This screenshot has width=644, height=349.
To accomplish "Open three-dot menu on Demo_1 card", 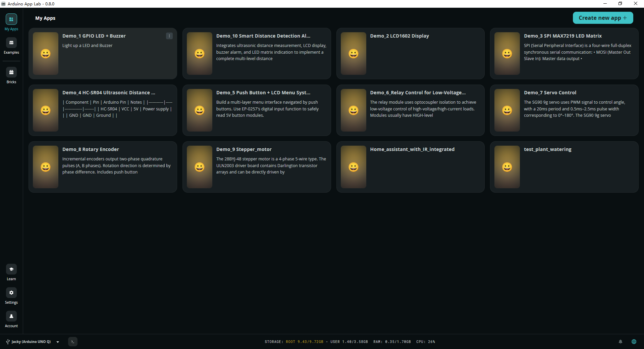I will 169,36.
